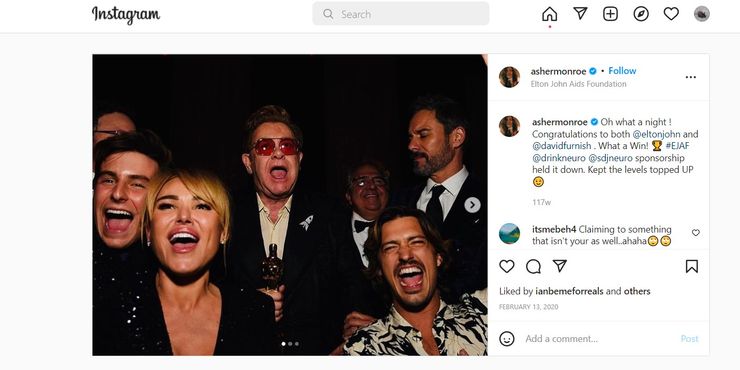Open itsmebeh4 avatar thumbnail
The image size is (740, 370).
click(x=509, y=234)
